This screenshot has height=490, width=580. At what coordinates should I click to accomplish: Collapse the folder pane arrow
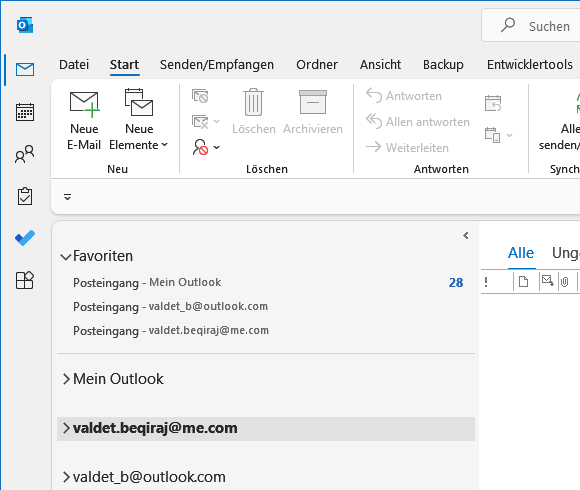coord(466,236)
